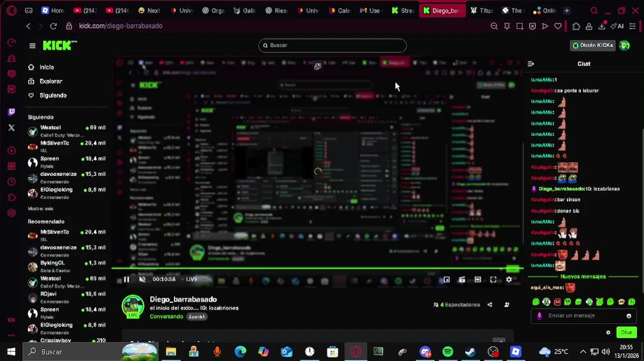Search tabs with magnifier icon

tap(594, 11)
